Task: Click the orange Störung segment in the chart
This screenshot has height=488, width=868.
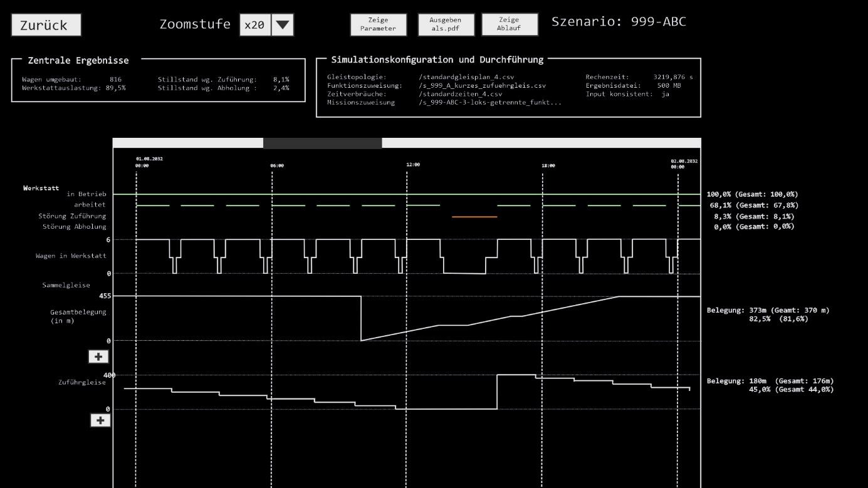Action: click(x=474, y=216)
